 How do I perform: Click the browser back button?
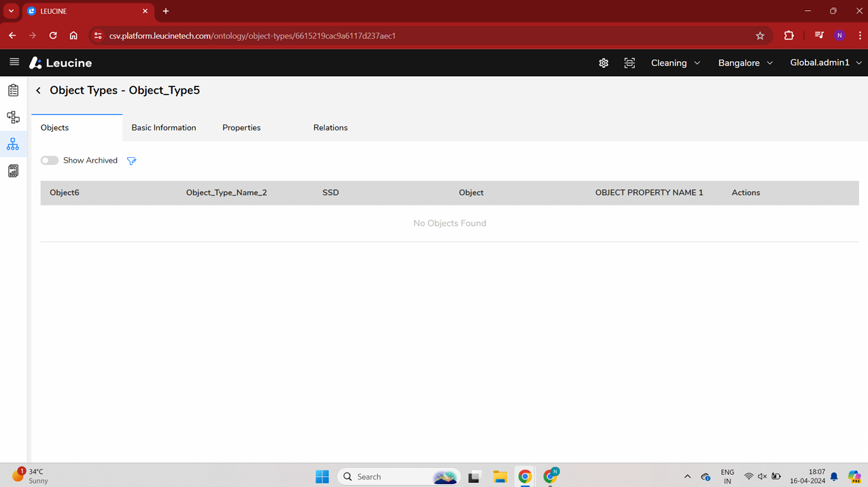[12, 35]
